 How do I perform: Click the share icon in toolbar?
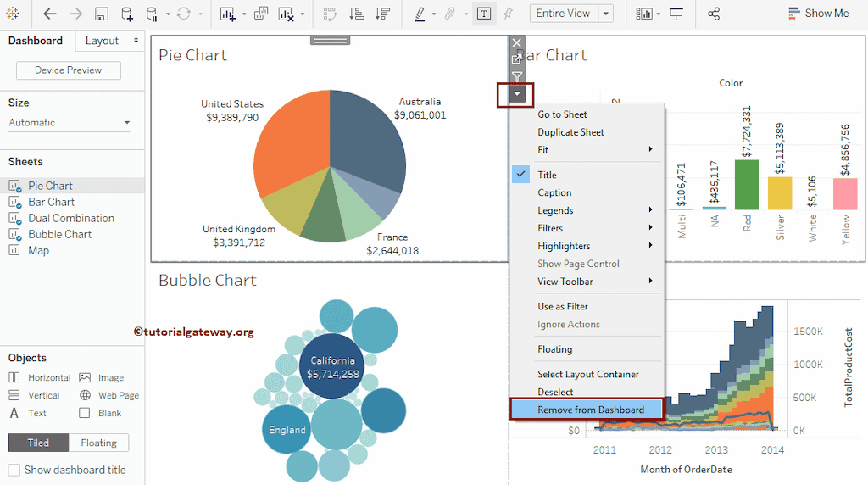[x=714, y=14]
